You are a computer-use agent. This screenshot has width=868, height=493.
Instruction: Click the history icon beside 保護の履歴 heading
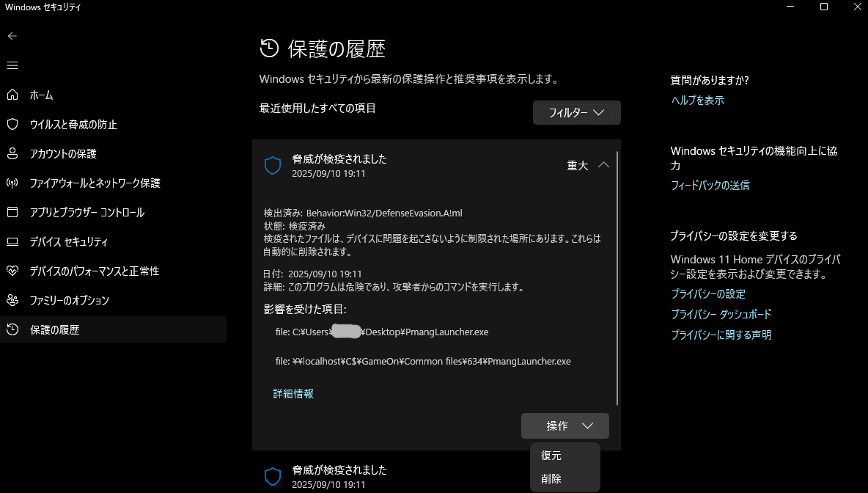269,48
